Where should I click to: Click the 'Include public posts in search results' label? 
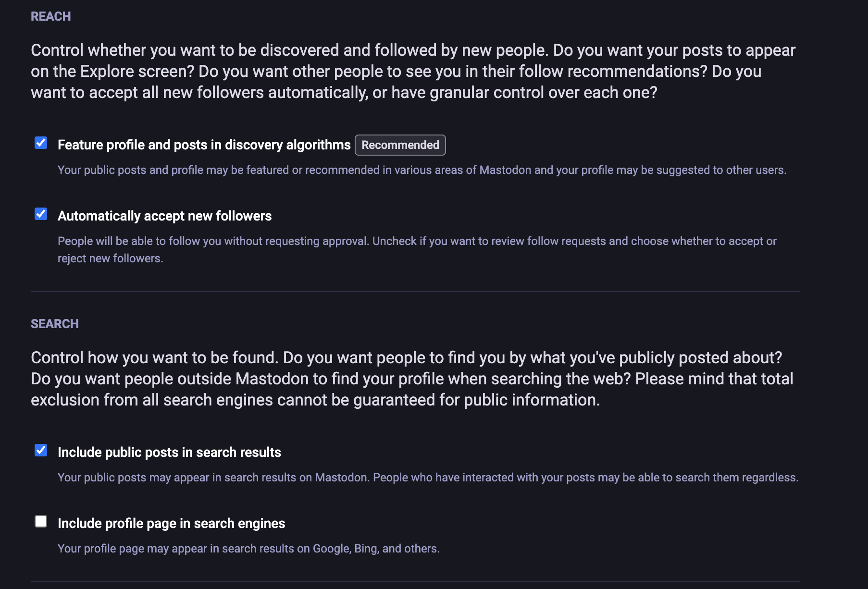169,453
